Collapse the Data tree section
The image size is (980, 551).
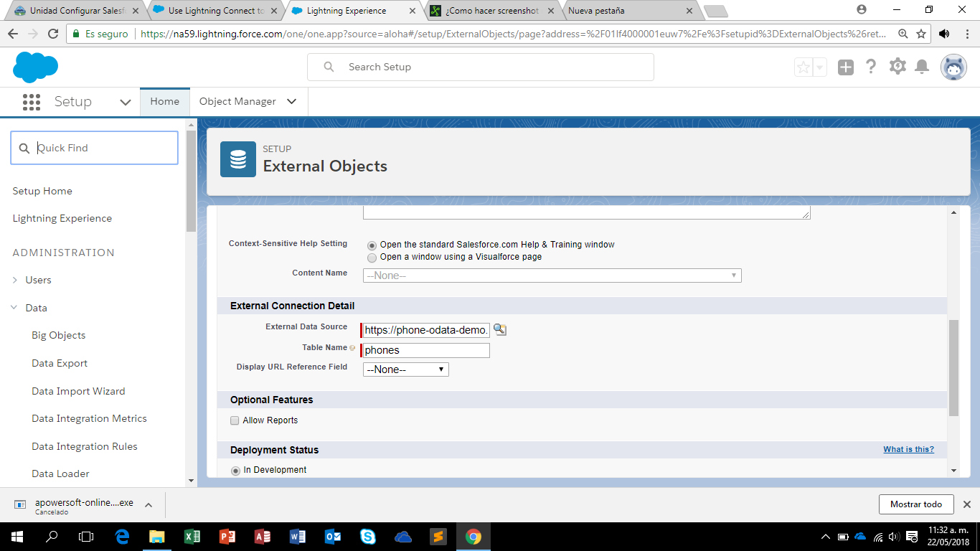point(14,308)
